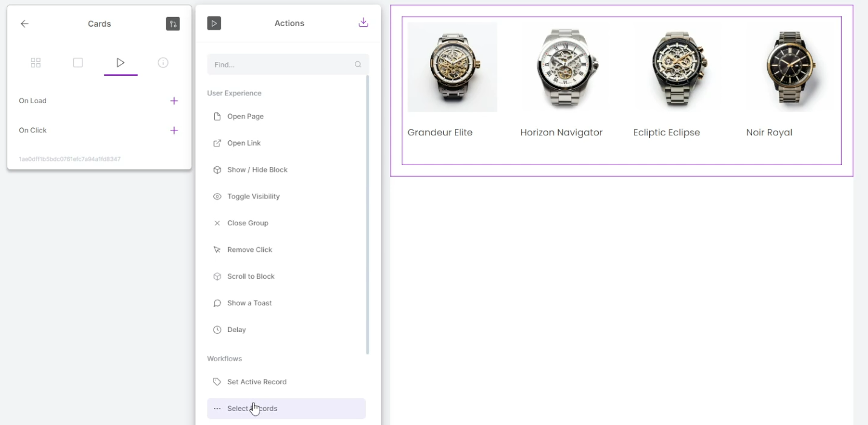868x425 pixels.
Task: Select the play actions tab
Action: [121, 63]
